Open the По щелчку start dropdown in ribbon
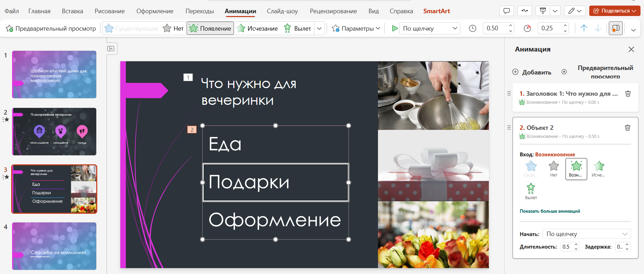This screenshot has width=644, height=274. coord(430,29)
